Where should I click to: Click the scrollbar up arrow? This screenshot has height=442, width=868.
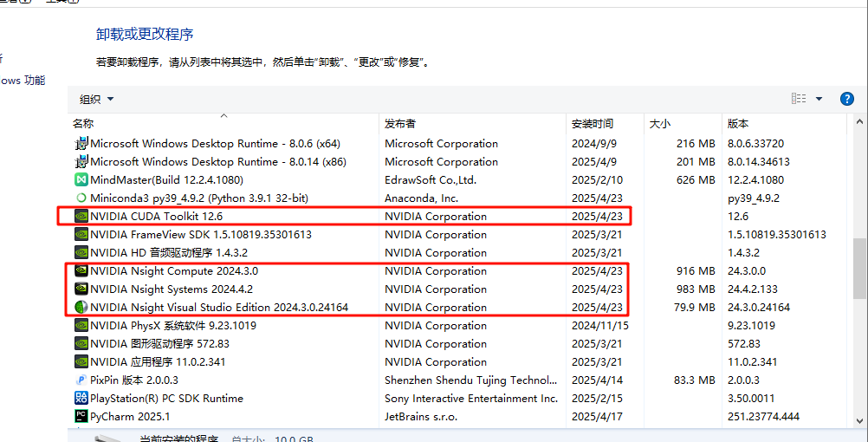859,122
